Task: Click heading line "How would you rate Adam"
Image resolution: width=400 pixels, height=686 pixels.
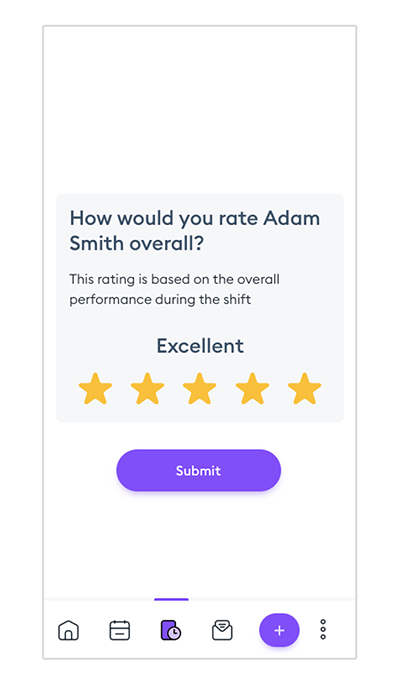Action: 195,218
